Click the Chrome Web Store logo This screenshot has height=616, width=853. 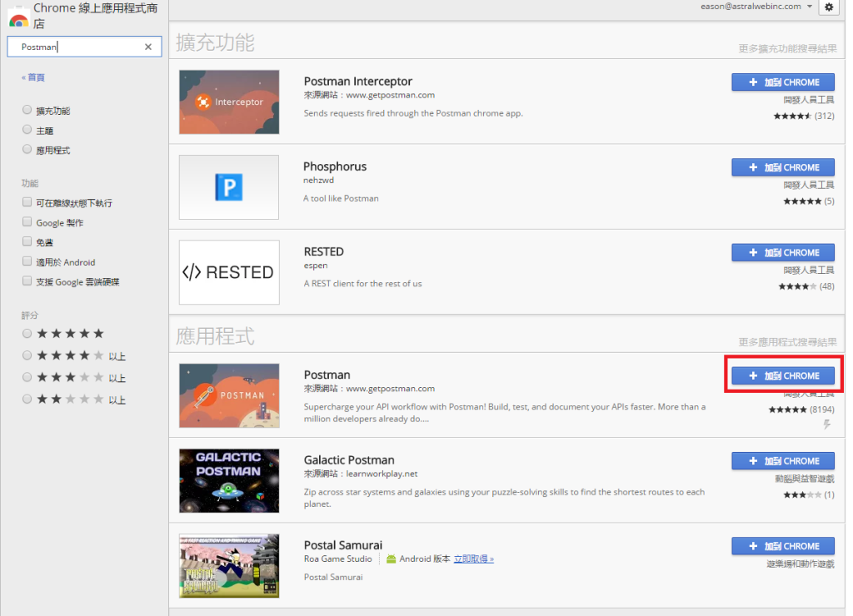pos(18,17)
